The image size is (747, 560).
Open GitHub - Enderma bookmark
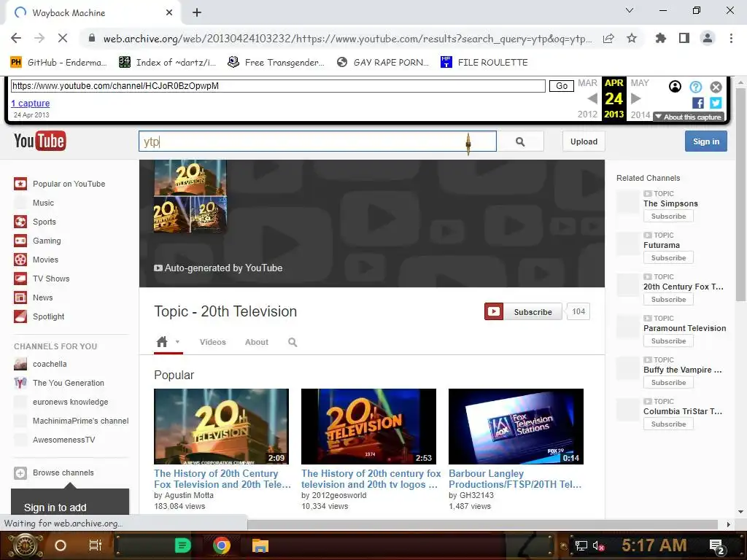(58, 63)
